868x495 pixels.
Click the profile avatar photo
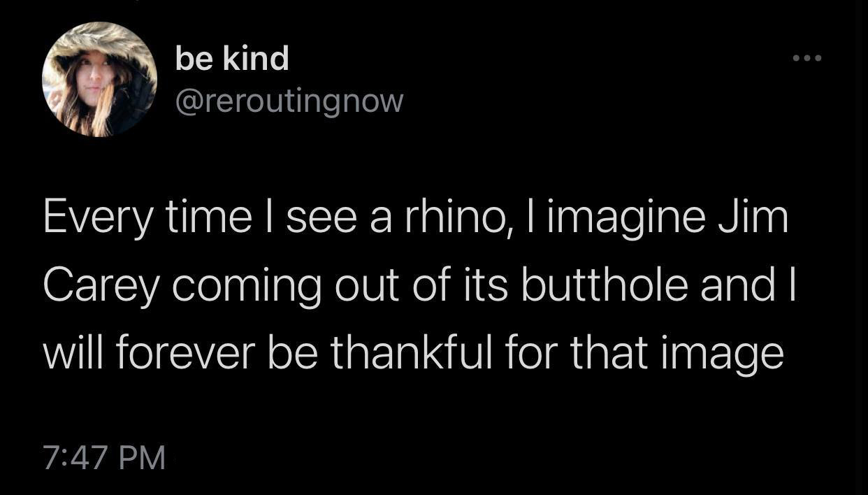pyautogui.click(x=99, y=79)
